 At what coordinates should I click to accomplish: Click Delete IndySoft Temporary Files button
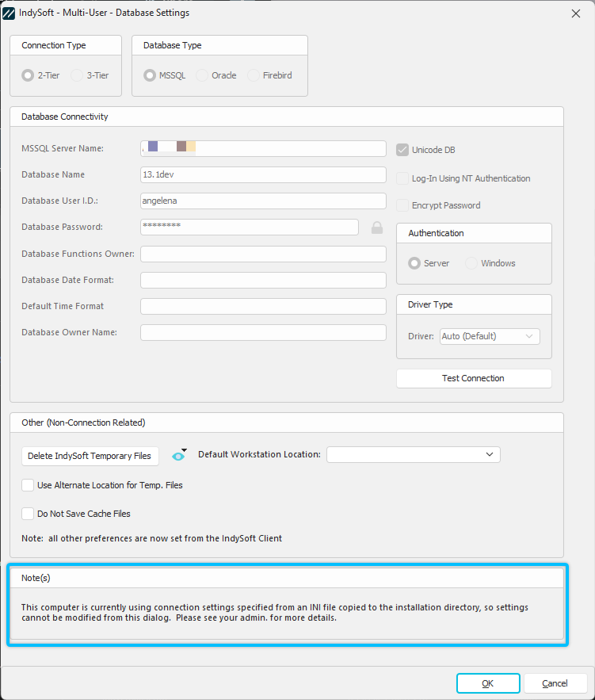point(90,456)
